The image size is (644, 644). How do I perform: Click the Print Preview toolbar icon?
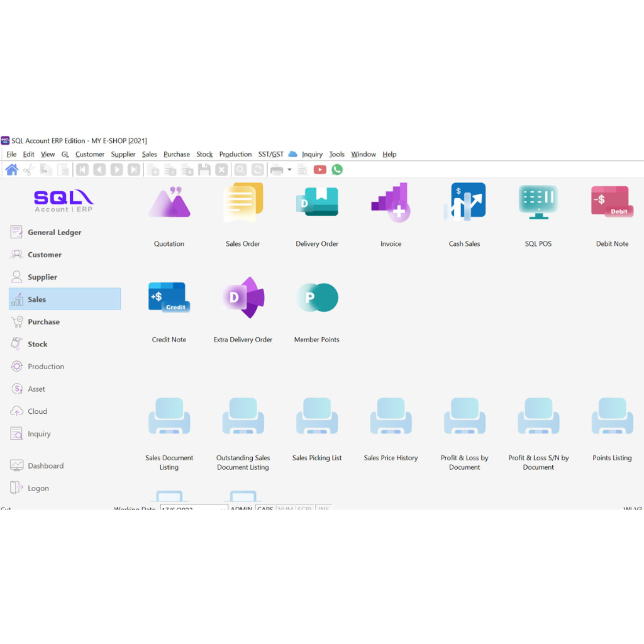(303, 170)
